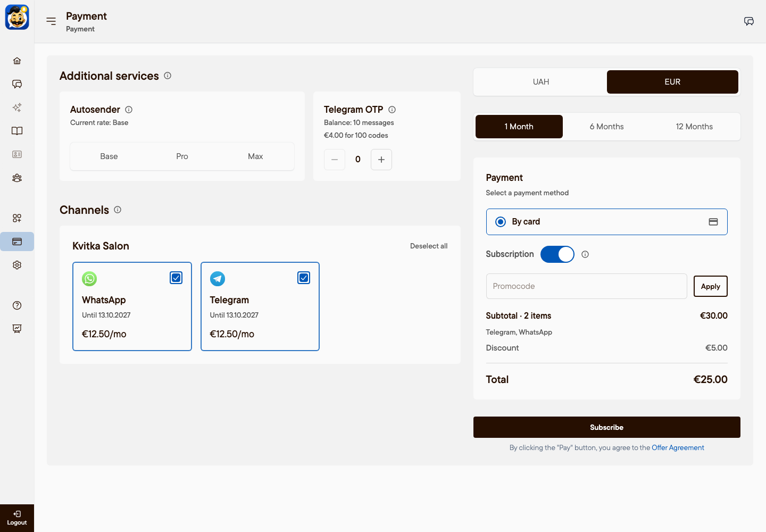Toggle the Subscription switch off

click(x=557, y=254)
